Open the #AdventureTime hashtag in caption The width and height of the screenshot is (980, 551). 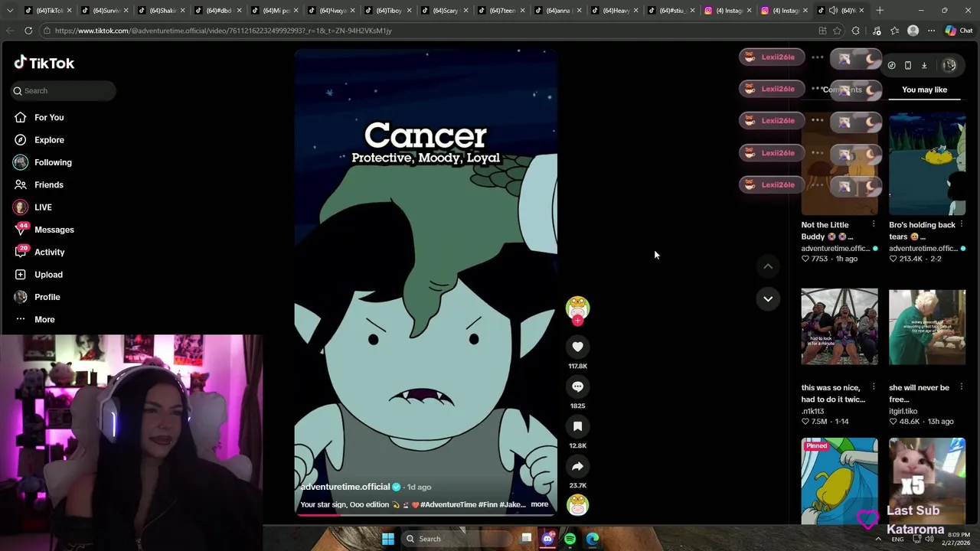click(x=448, y=504)
